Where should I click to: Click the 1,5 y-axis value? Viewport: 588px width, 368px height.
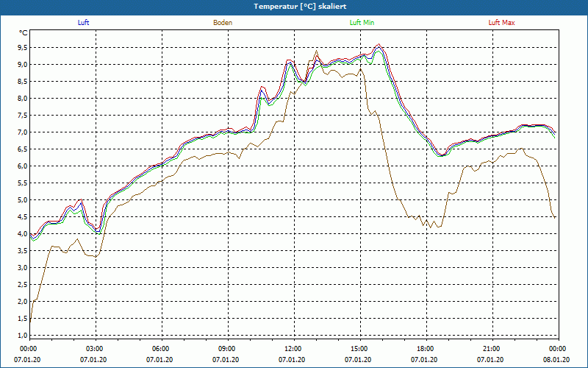point(23,319)
